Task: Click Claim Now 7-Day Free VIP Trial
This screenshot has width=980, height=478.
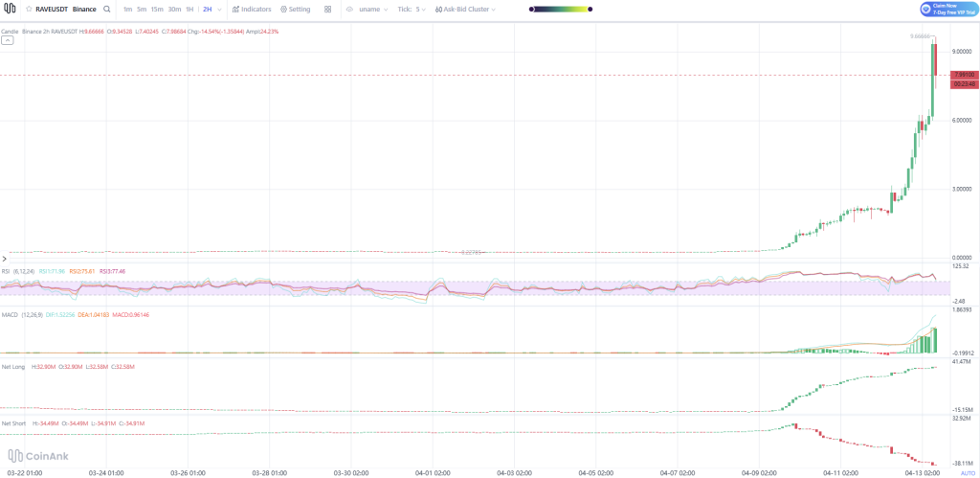Action: (x=946, y=9)
